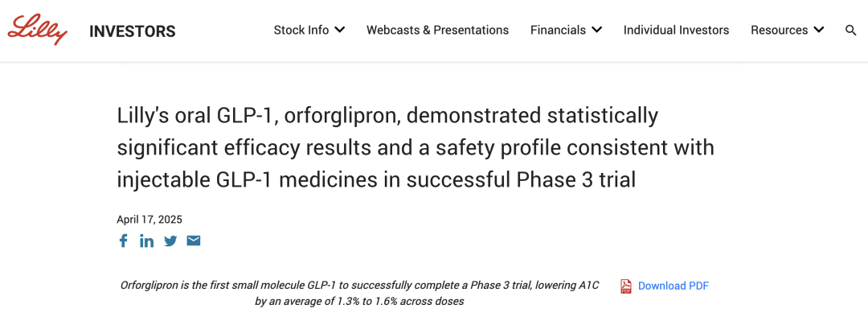Share article via email envelope icon
Viewport: 868px width, 321px height.
(193, 241)
